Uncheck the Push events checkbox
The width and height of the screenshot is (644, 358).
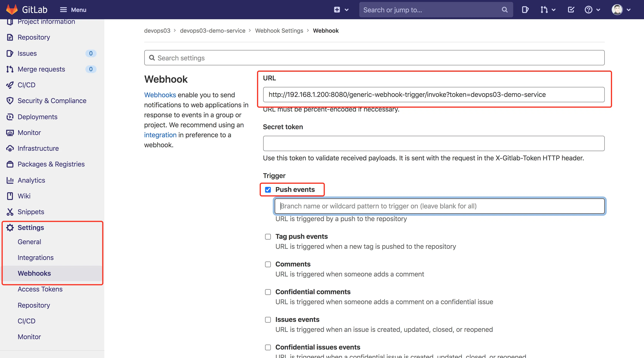coord(268,190)
